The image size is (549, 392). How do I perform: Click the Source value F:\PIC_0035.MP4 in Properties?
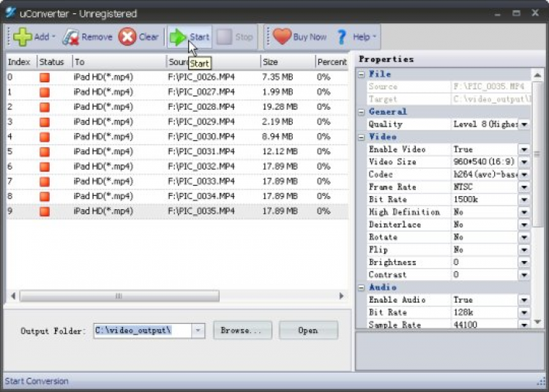(490, 87)
